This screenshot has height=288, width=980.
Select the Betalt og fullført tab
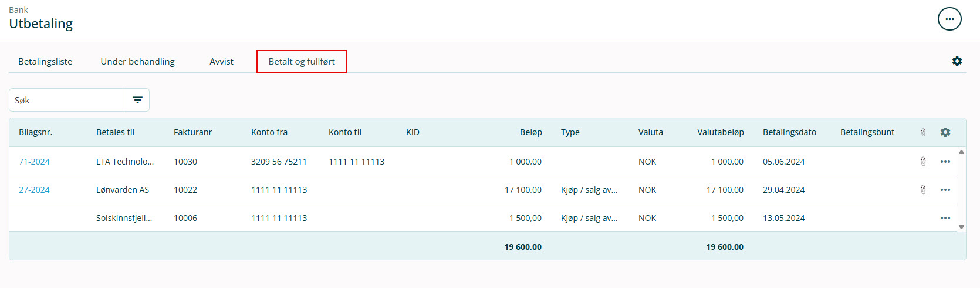pos(302,62)
